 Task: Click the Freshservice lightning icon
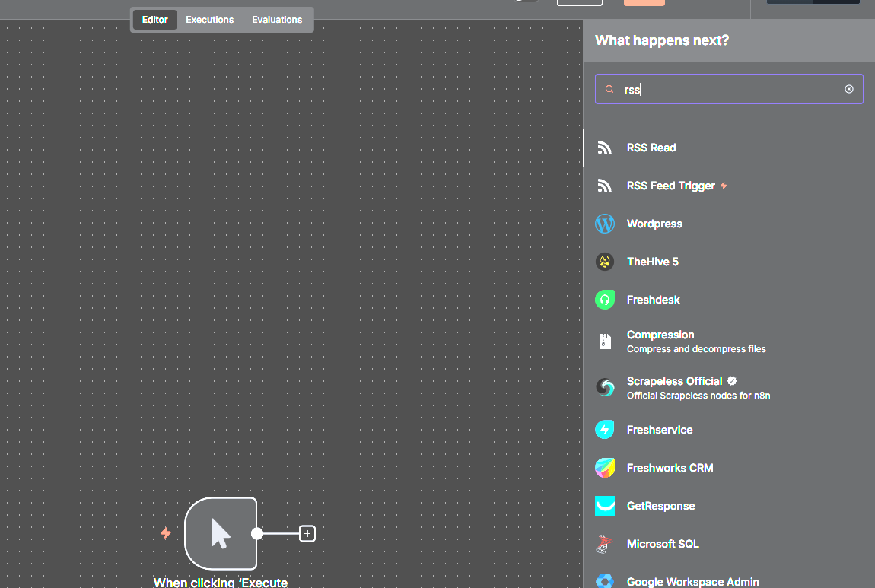[605, 430]
